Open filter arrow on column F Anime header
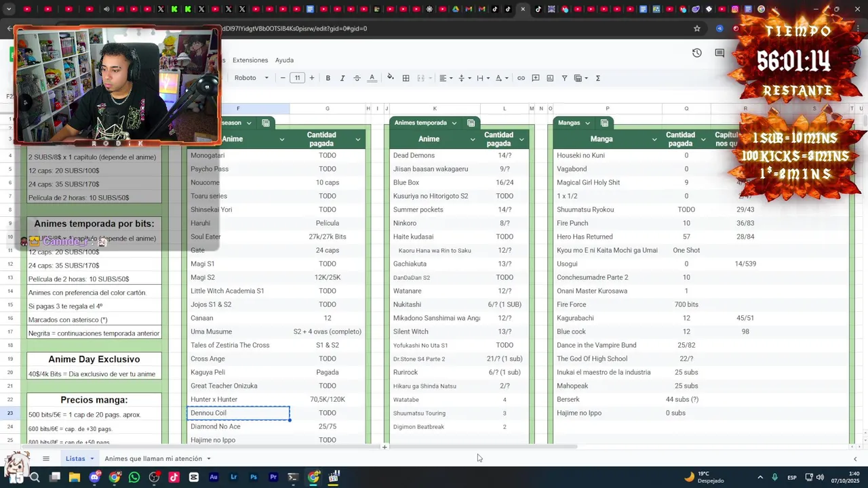Image resolution: width=868 pixels, height=488 pixels. (281, 140)
